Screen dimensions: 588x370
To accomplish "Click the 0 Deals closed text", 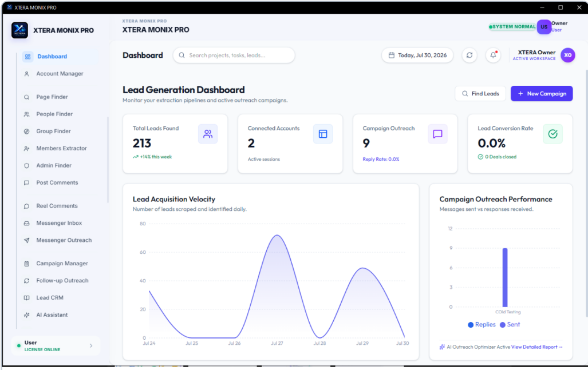I will point(500,157).
